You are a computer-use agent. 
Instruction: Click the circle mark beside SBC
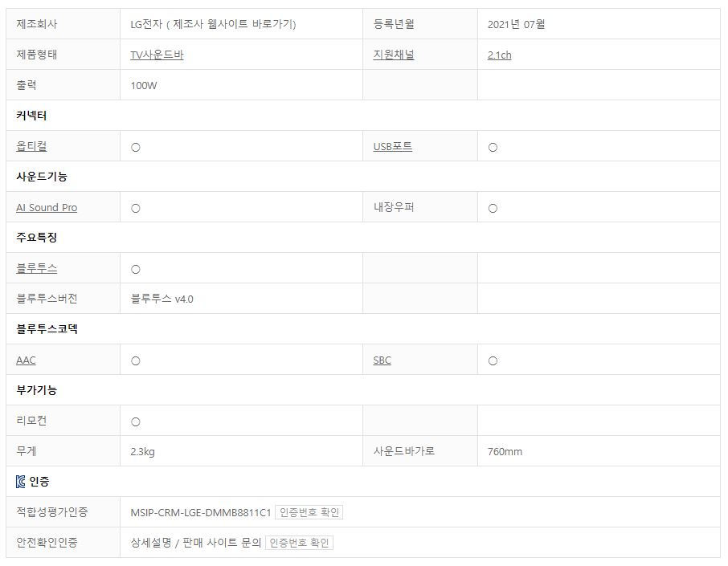(x=493, y=360)
